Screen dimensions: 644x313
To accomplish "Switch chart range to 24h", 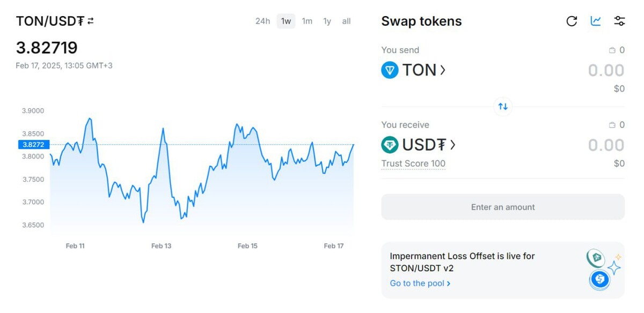I will pyautogui.click(x=262, y=21).
